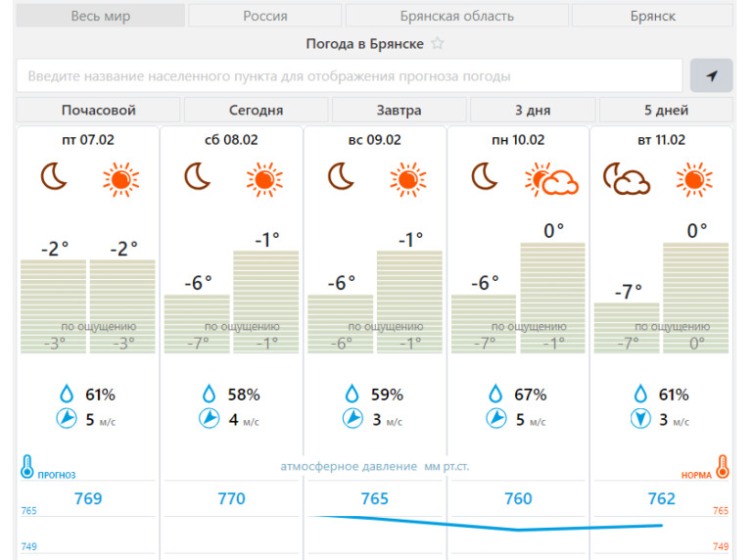
Task: Click the cloudy night icon for вт 11.02
Action: click(627, 180)
